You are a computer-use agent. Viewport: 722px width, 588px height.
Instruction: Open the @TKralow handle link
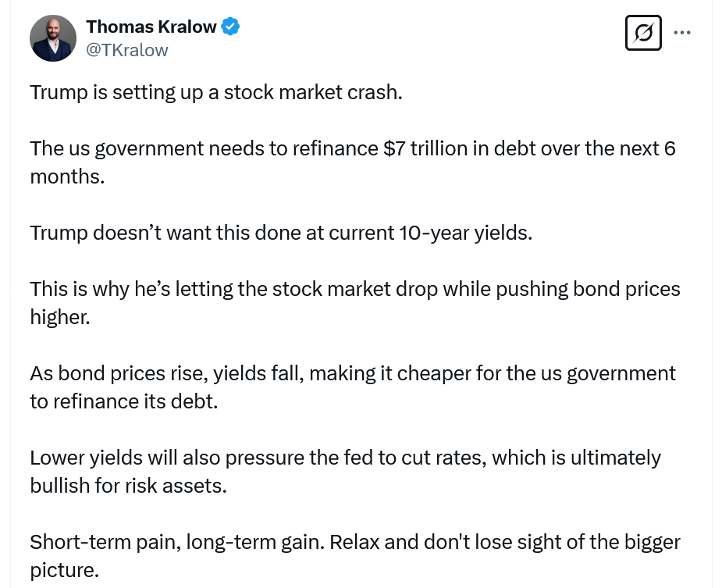127,50
